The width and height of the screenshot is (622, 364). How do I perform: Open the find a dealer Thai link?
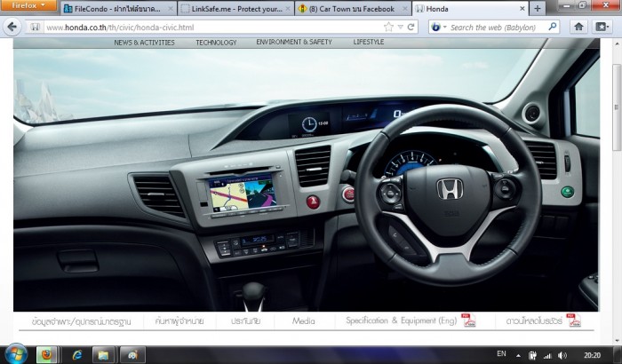tap(179, 320)
